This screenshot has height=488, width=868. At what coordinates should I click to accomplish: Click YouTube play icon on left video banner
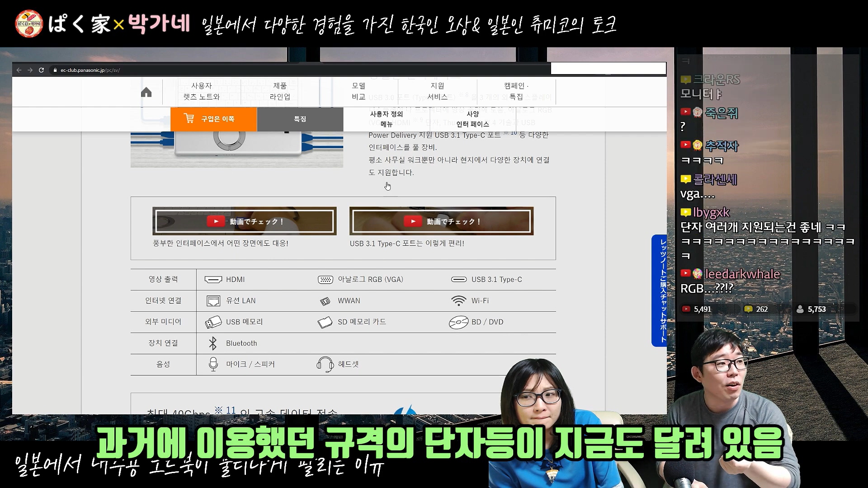pyautogui.click(x=216, y=221)
